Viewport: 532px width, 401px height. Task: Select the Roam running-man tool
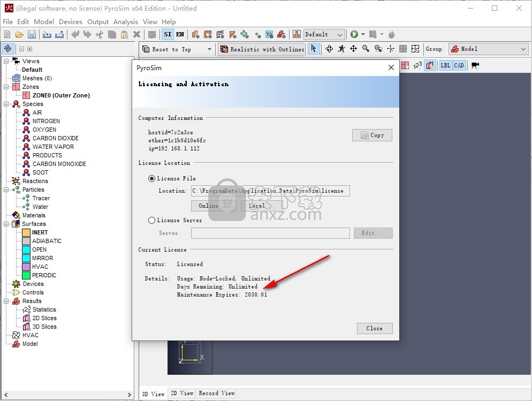[x=341, y=49]
